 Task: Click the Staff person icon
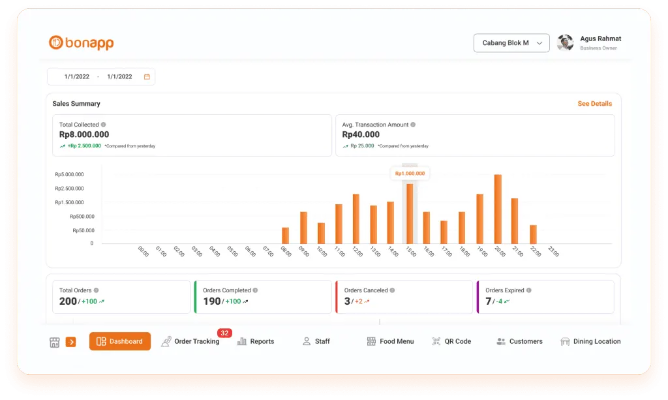pos(306,341)
